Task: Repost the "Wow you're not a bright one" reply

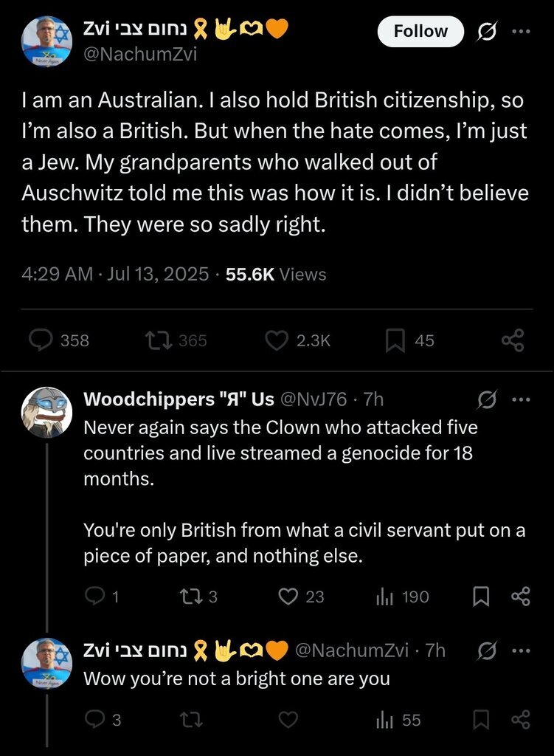Action: 192,719
